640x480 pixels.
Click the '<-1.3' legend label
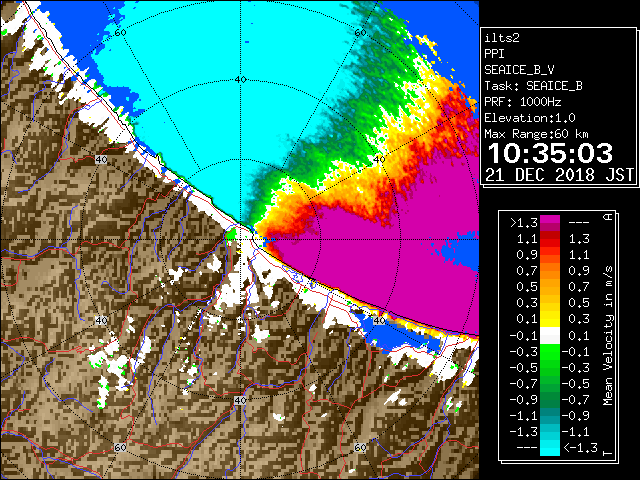pyautogui.click(x=580, y=448)
